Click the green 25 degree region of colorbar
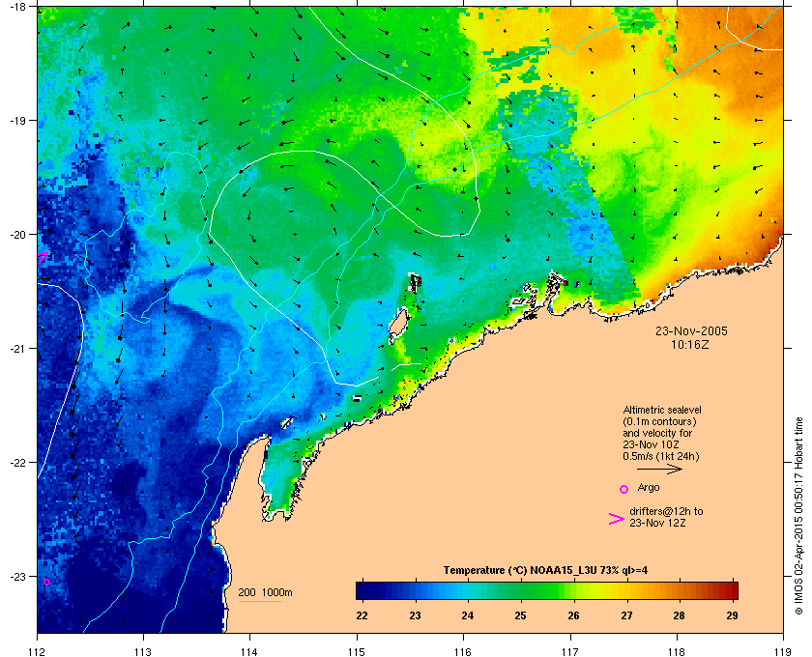 [520, 590]
